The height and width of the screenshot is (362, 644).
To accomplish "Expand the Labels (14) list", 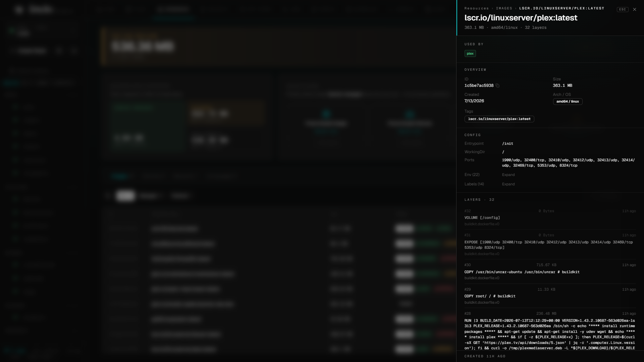I will [x=508, y=184].
